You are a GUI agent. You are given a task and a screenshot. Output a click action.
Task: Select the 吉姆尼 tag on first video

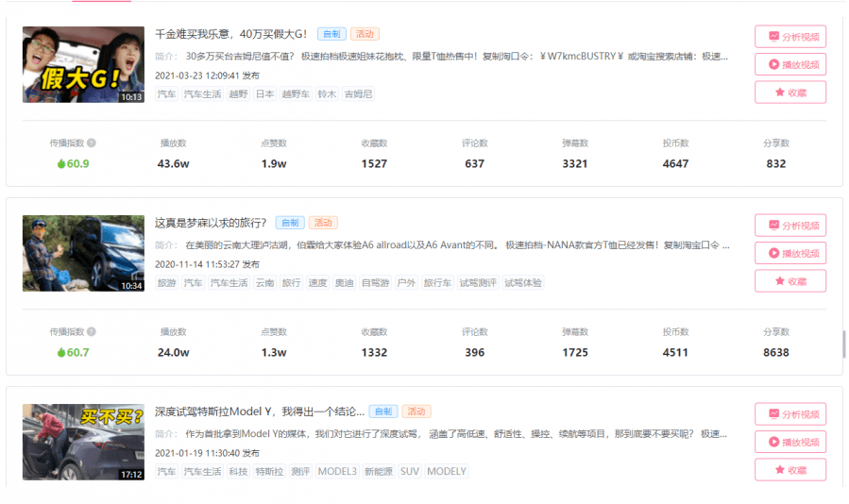[x=359, y=94]
